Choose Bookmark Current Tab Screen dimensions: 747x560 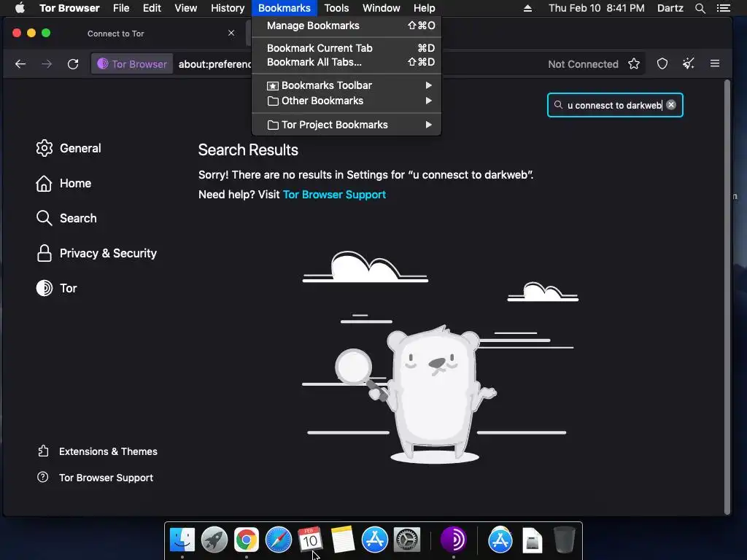[x=347, y=48]
